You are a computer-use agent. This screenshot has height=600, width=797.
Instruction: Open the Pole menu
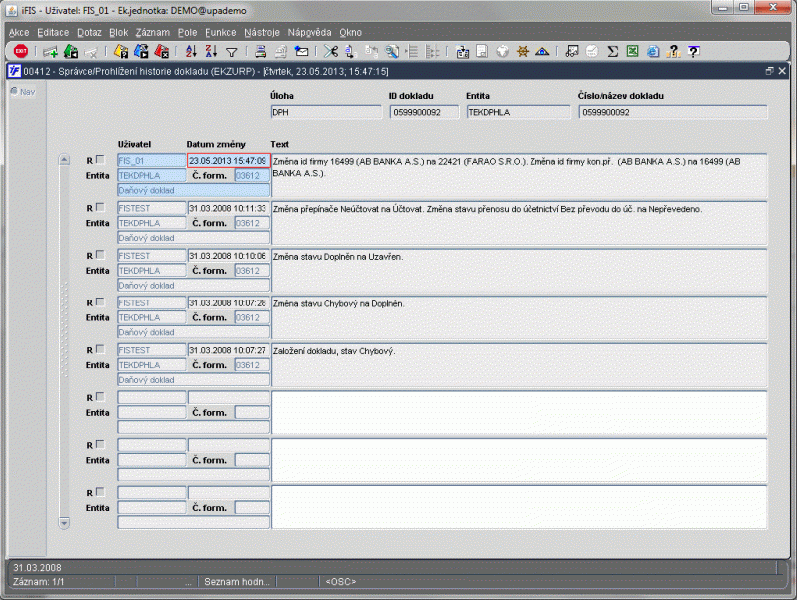[187, 33]
